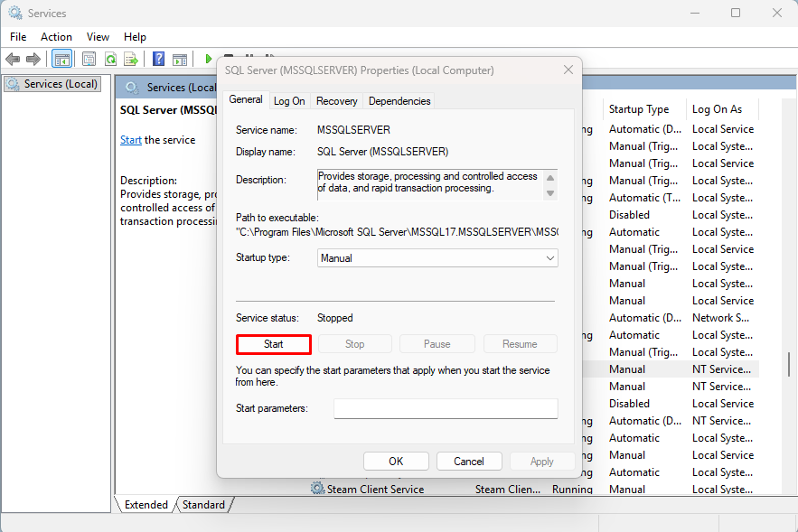Click the Cancel button
This screenshot has height=532, width=798.
coord(469,462)
